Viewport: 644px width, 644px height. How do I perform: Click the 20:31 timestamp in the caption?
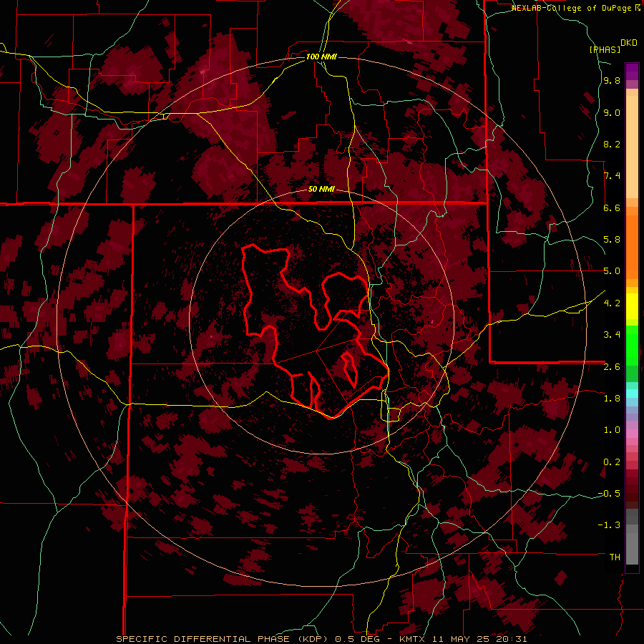click(512, 639)
